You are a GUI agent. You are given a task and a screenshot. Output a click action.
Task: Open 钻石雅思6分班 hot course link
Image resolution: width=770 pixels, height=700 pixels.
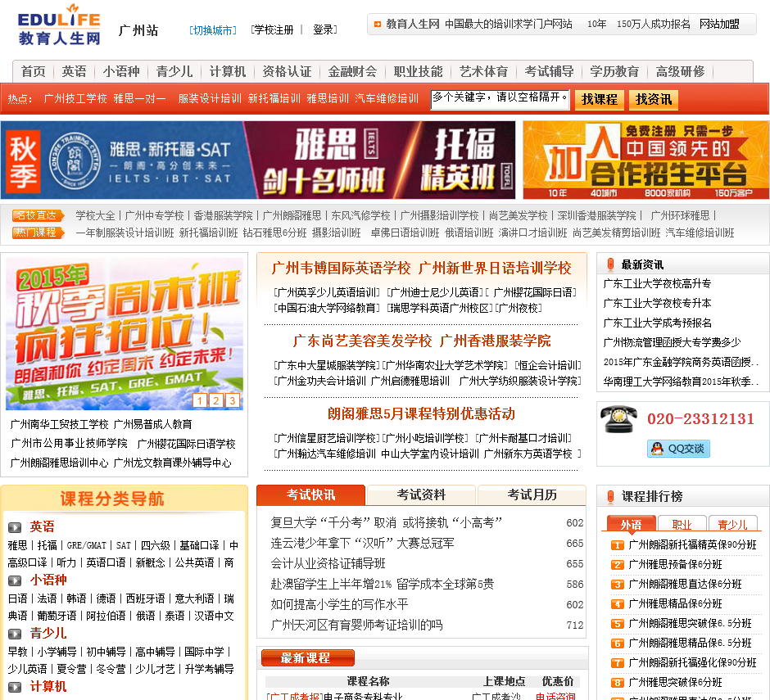274,233
